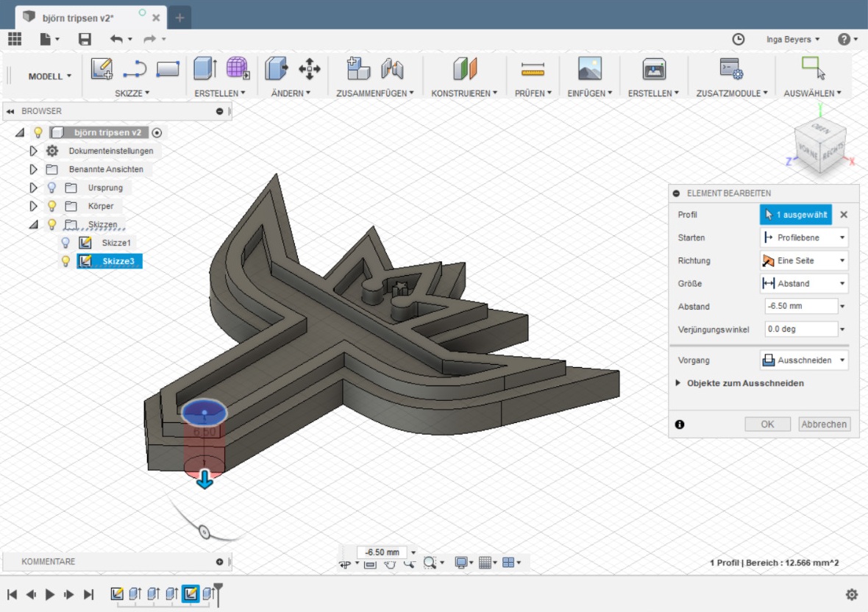Click the Insert image icon
The height and width of the screenshot is (612, 868).
[x=590, y=69]
